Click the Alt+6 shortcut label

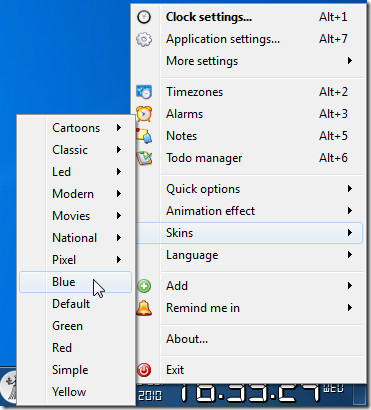coord(333,158)
